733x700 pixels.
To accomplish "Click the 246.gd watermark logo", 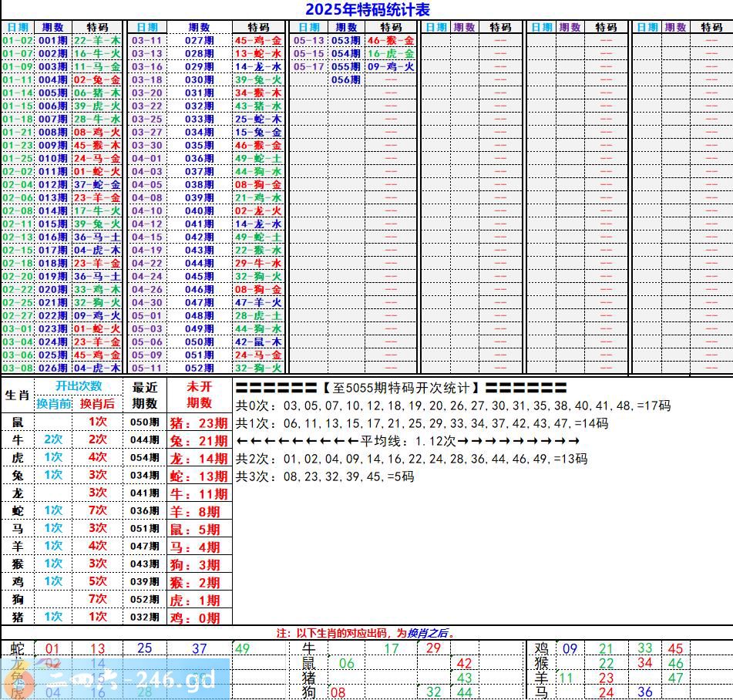I will coord(116,679).
